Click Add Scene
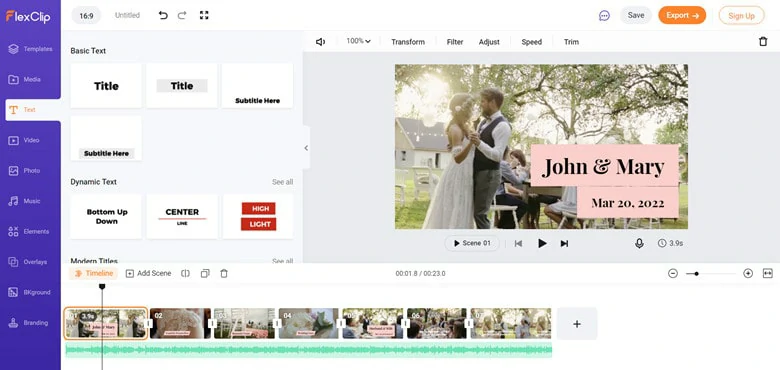The height and width of the screenshot is (370, 780). pyautogui.click(x=148, y=273)
